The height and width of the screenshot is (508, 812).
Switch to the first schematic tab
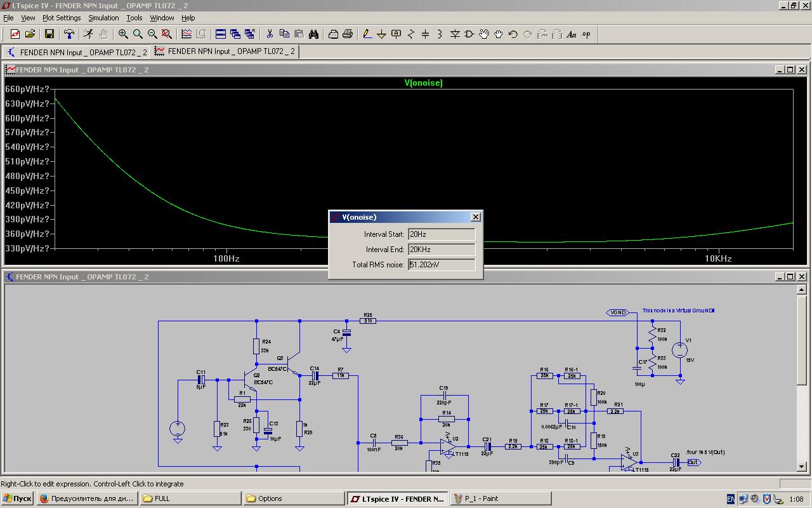coord(76,52)
